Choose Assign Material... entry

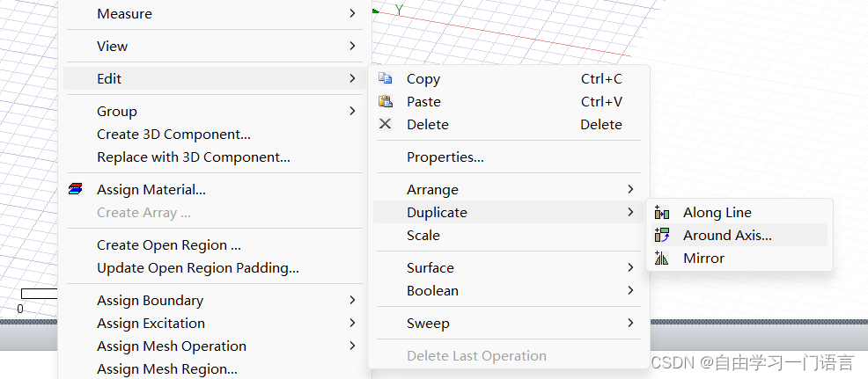(215, 190)
